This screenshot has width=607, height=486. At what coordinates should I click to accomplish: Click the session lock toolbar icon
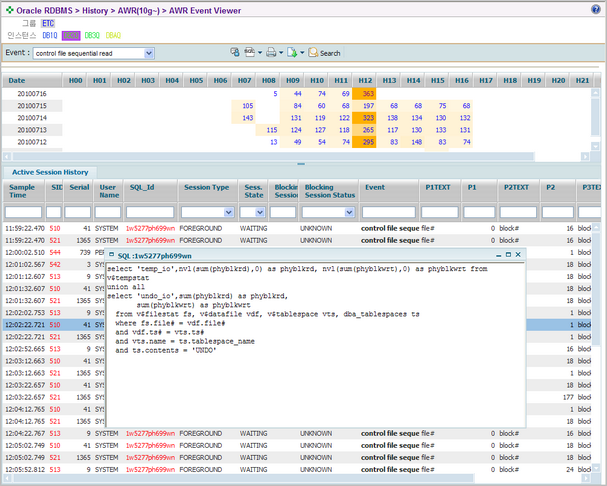[x=235, y=52]
